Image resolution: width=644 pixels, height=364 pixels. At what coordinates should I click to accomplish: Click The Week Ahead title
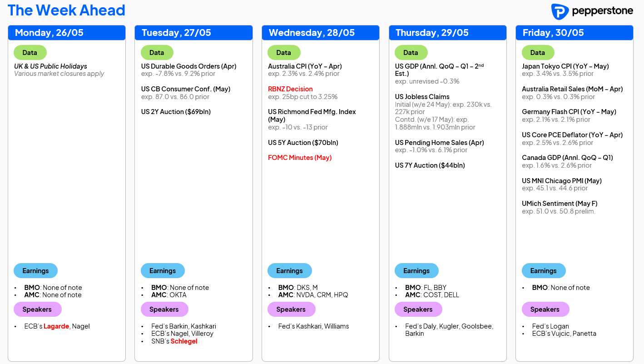pyautogui.click(x=66, y=10)
